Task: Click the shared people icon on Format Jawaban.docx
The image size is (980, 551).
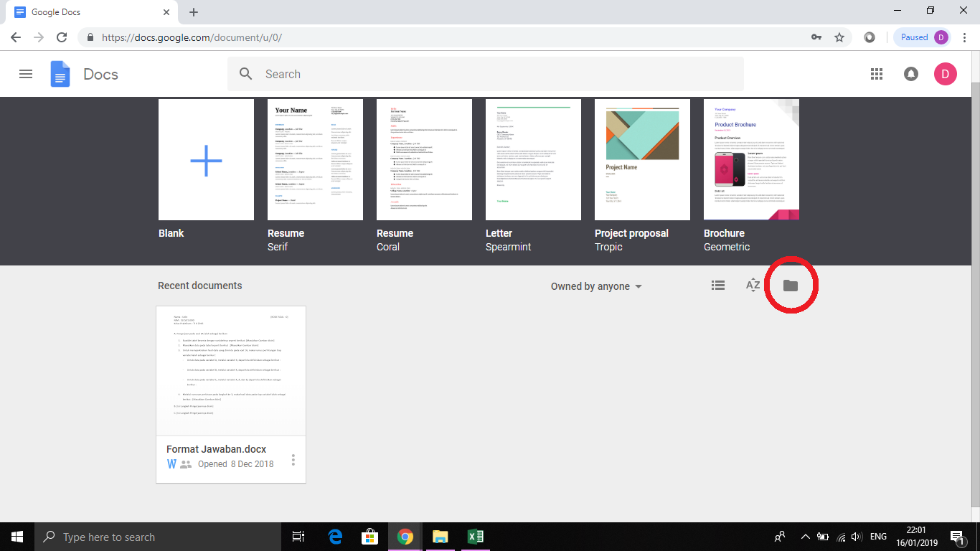Action: (x=186, y=464)
